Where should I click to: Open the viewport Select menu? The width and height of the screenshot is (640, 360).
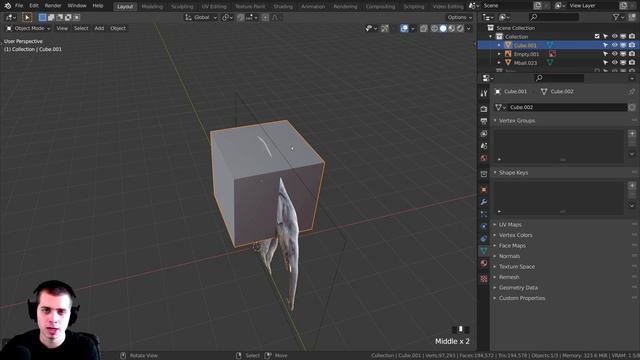81,28
